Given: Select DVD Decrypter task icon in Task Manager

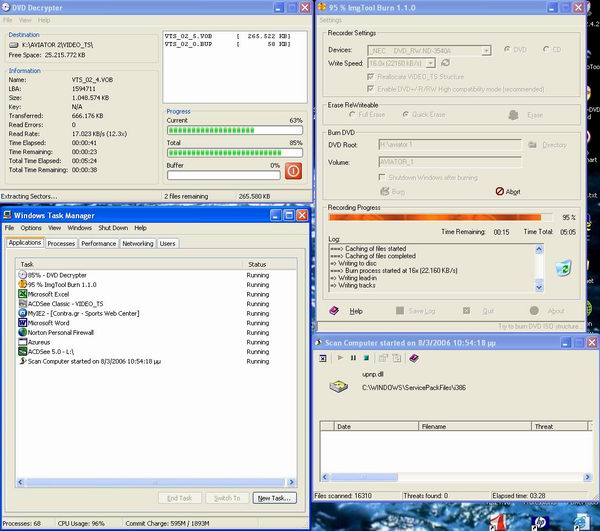Looking at the screenshot, I should pyautogui.click(x=22, y=275).
